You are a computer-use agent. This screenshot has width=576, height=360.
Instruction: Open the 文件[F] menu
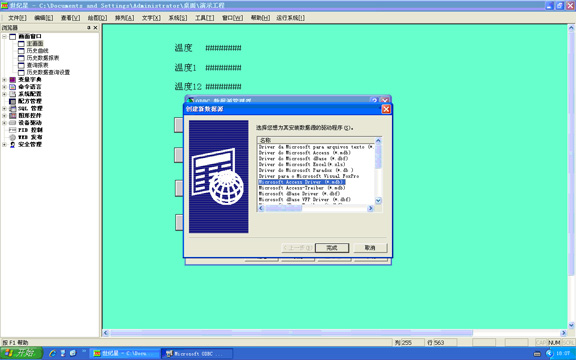click(x=17, y=18)
